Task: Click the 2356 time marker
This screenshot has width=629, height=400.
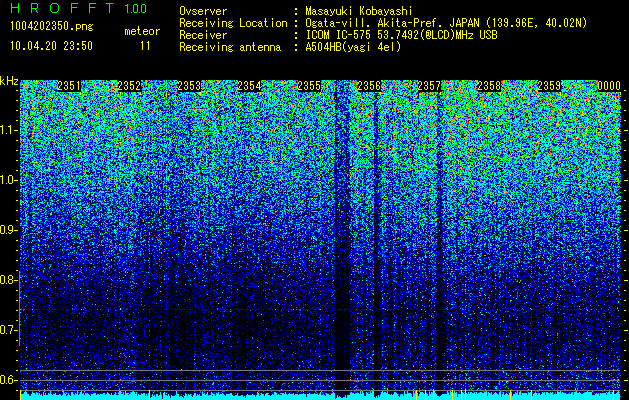Action: coord(369,86)
